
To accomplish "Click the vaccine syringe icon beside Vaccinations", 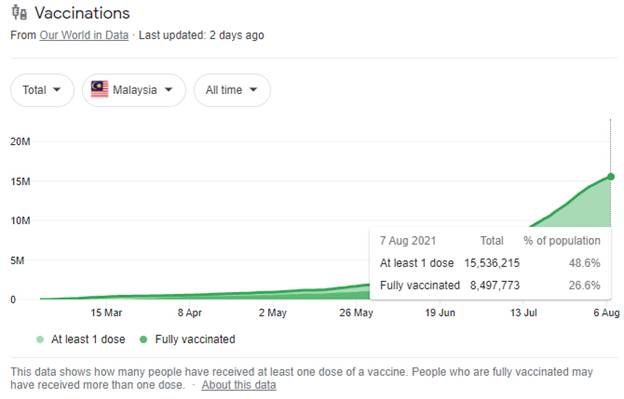I will 19,13.
